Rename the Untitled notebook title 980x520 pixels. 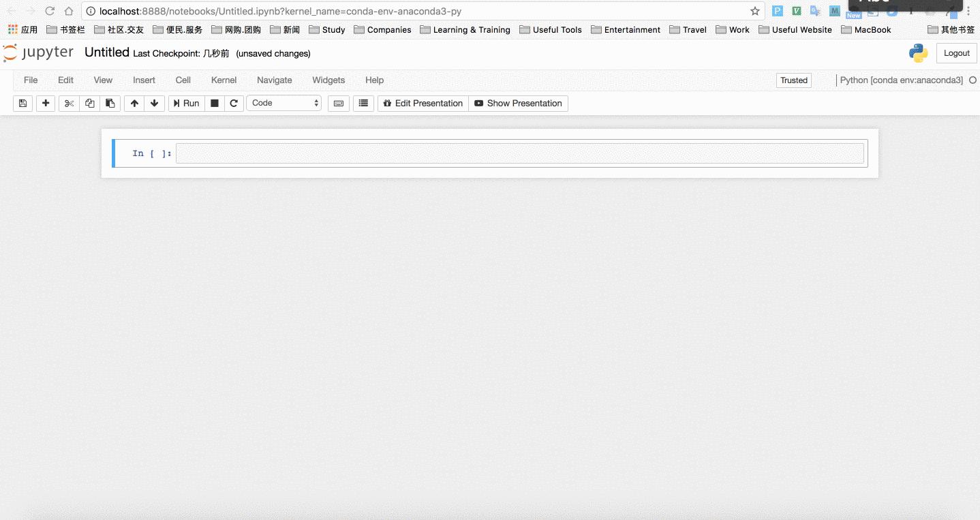click(x=106, y=52)
